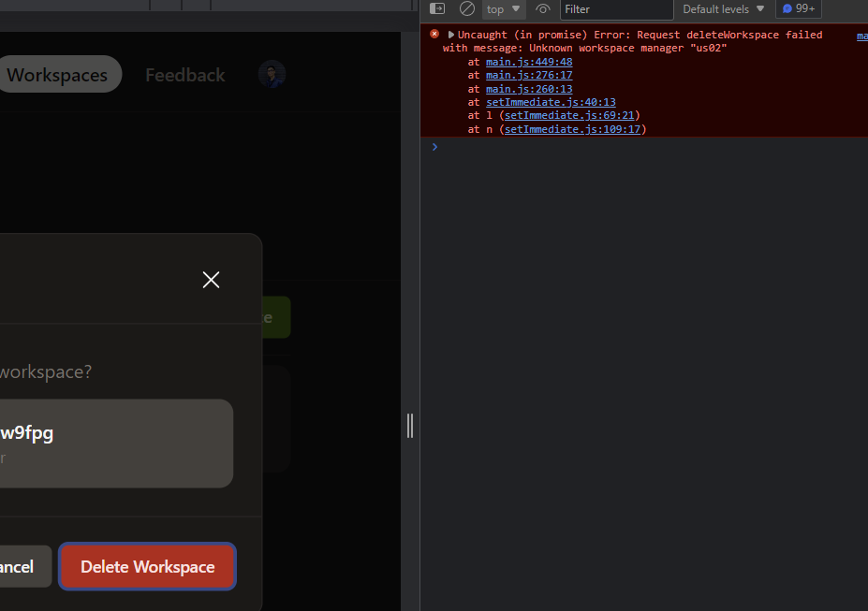
Task: Click the main.js link at top right
Action: (x=861, y=36)
